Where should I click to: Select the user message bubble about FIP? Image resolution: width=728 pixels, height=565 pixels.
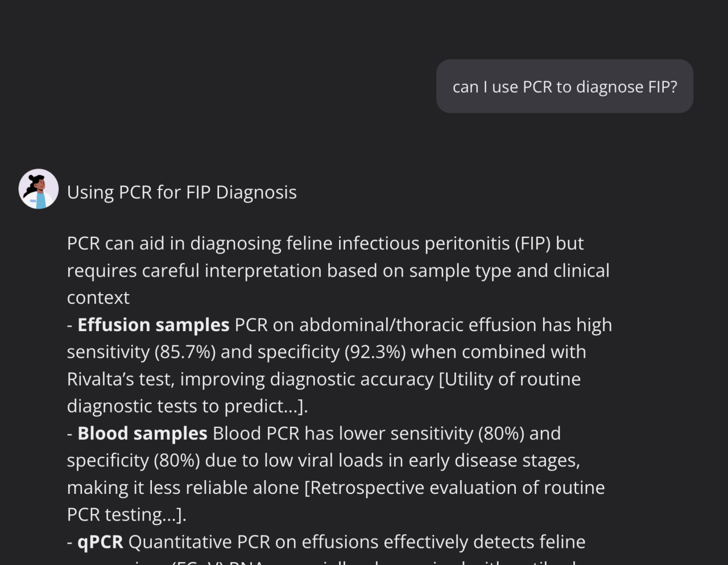(565, 86)
